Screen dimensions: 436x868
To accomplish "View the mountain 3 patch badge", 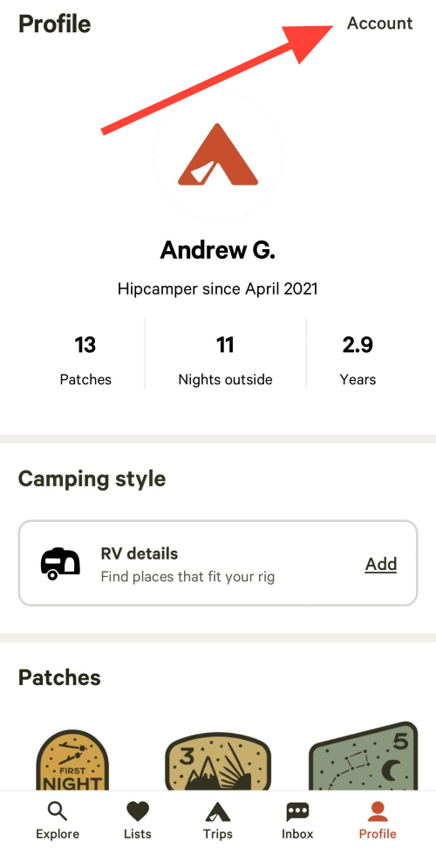I will pos(218,763).
